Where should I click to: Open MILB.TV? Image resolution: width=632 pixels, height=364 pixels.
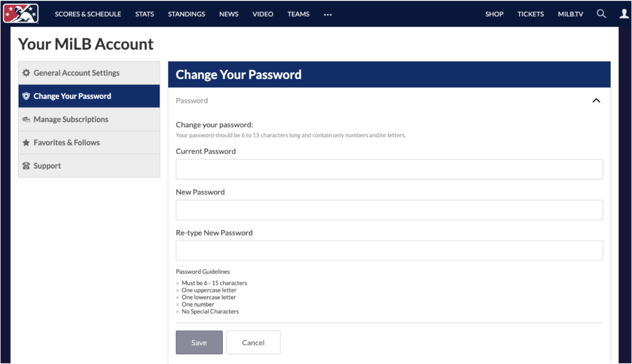click(x=570, y=14)
